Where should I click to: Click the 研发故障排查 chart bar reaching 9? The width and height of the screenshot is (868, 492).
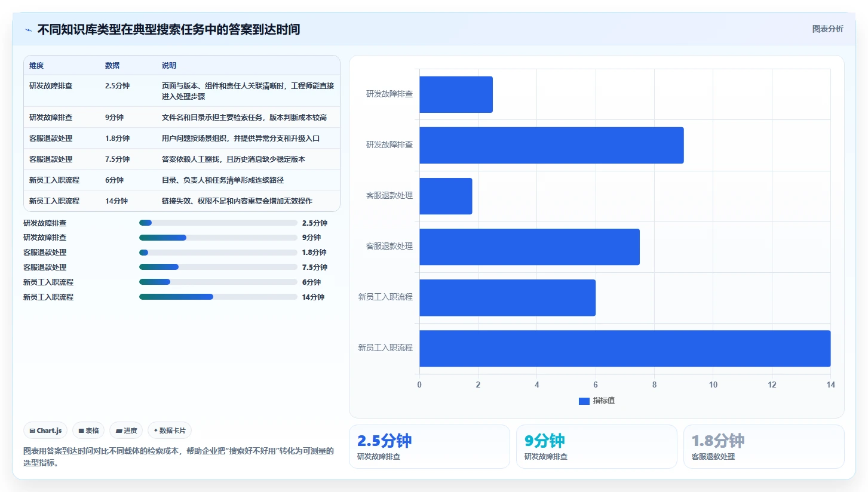click(551, 145)
